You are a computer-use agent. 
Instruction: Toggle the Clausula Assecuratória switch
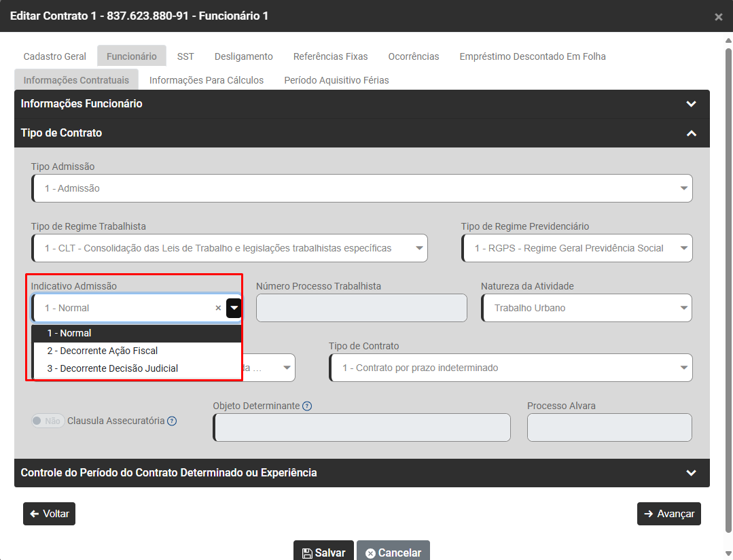point(48,421)
